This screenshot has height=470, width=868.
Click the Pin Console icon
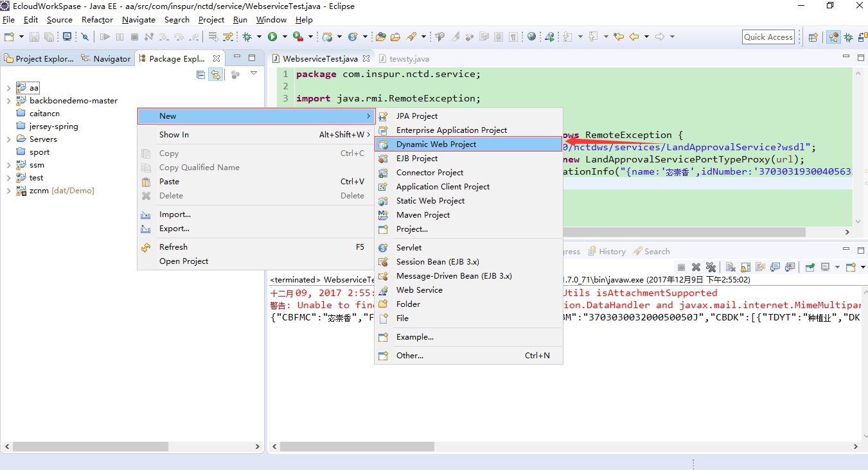click(810, 267)
